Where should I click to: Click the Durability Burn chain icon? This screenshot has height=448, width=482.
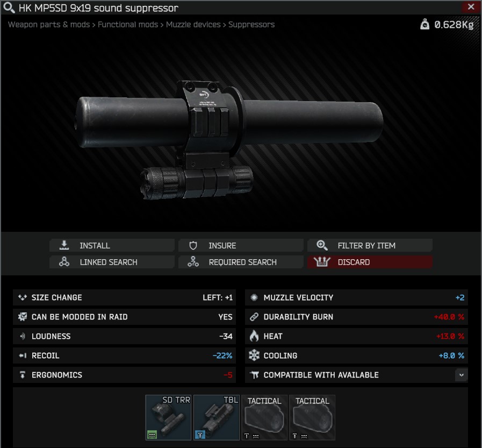coord(254,317)
